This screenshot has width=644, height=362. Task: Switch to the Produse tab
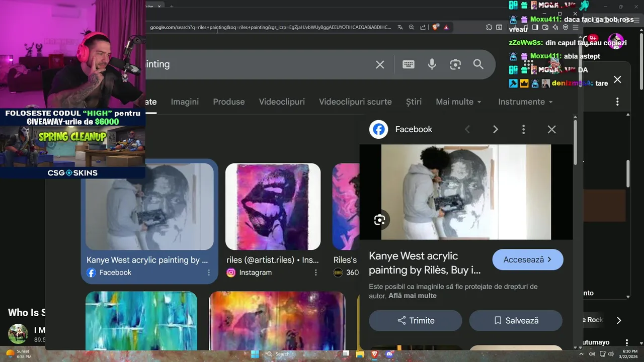click(229, 102)
